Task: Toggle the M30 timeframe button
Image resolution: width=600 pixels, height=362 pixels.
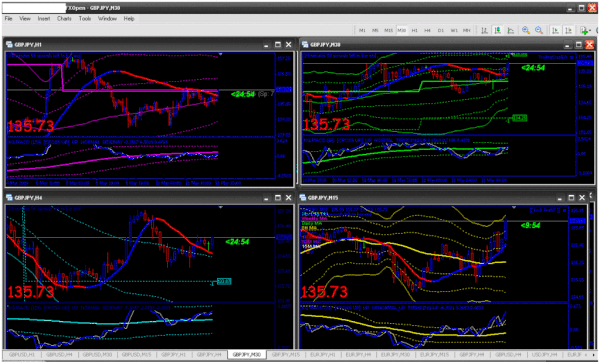Action: 401,30
